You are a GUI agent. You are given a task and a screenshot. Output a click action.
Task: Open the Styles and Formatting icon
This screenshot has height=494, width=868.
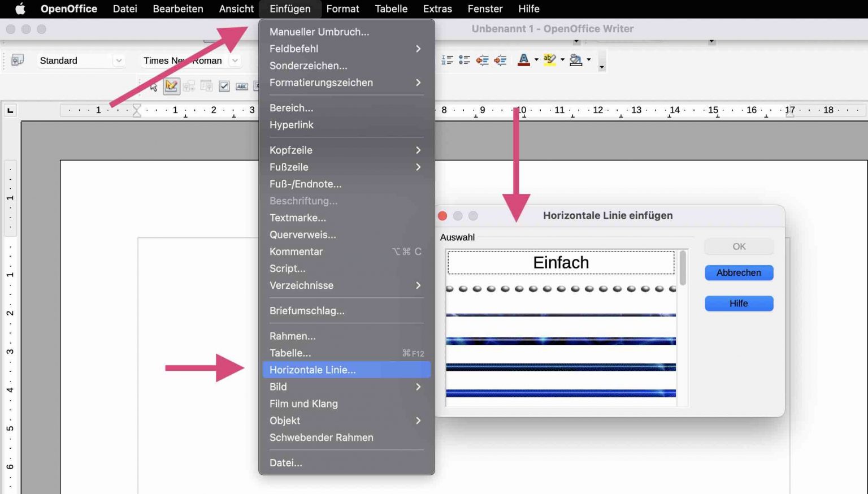tap(17, 59)
